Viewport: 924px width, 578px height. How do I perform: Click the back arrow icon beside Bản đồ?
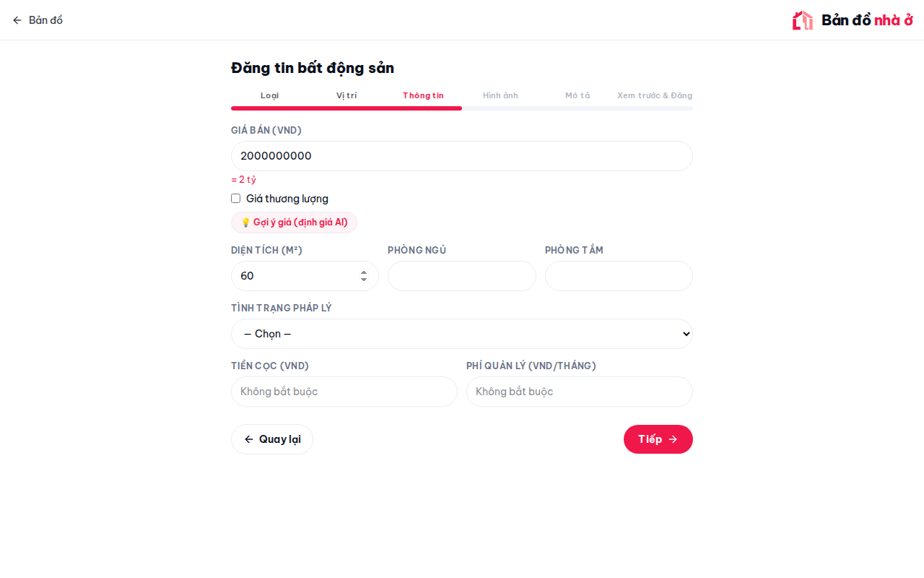pyautogui.click(x=17, y=20)
